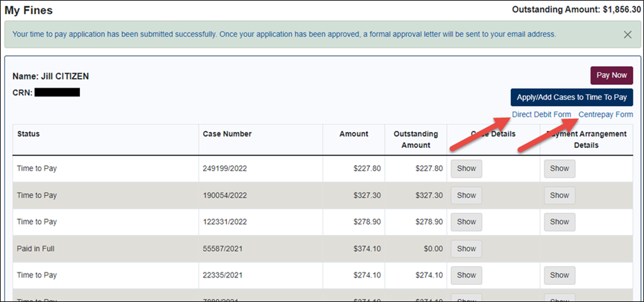Image resolution: width=644 pixels, height=302 pixels.
Task: Click the Outstanding Amount column header
Action: click(415, 140)
